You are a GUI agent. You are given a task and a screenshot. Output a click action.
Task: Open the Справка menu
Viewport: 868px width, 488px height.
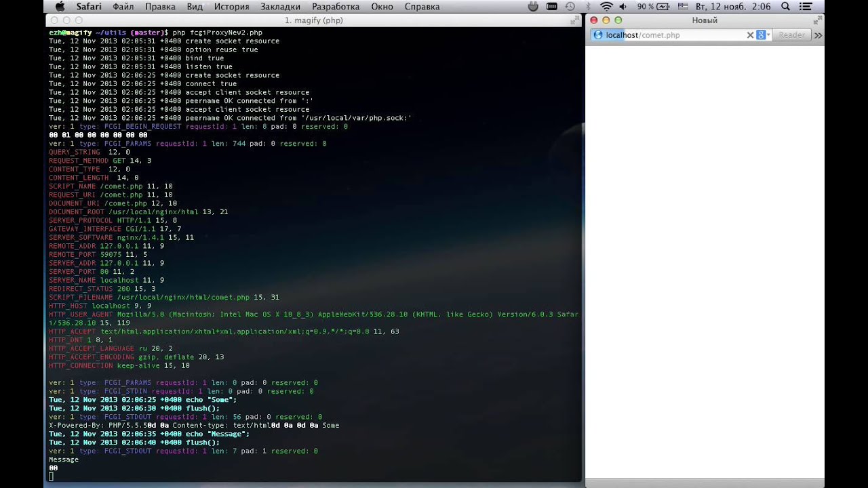tap(422, 6)
